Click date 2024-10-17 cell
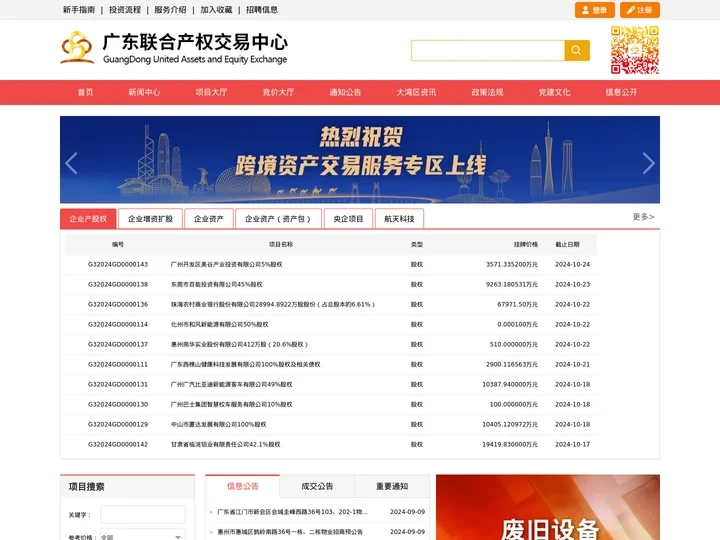This screenshot has height=540, width=720. point(573,444)
